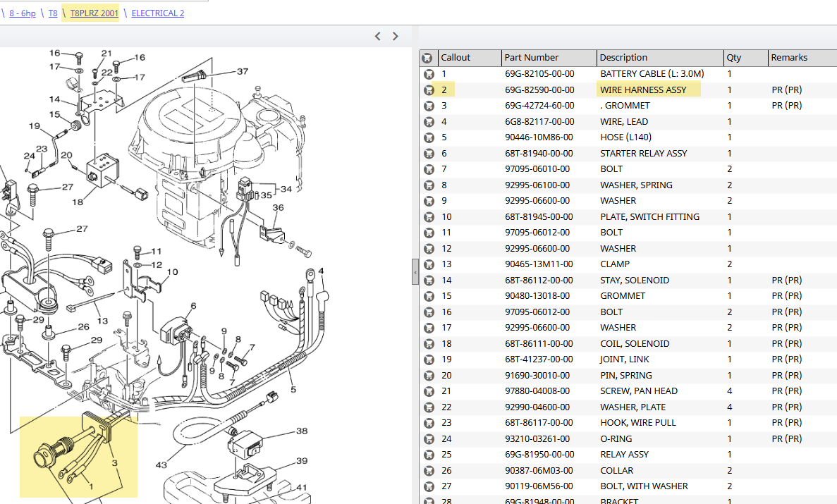Select part number 68T-86111-00-00
The image size is (837, 504).
coord(539,344)
